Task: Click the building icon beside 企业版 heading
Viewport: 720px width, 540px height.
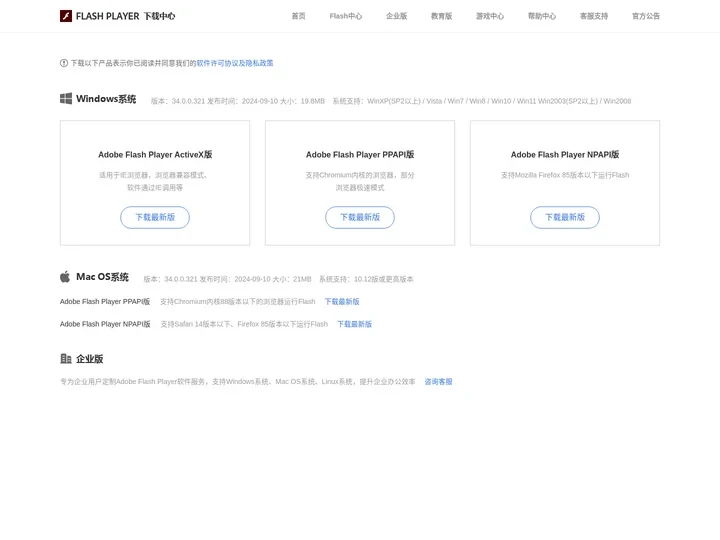Action: [66, 359]
